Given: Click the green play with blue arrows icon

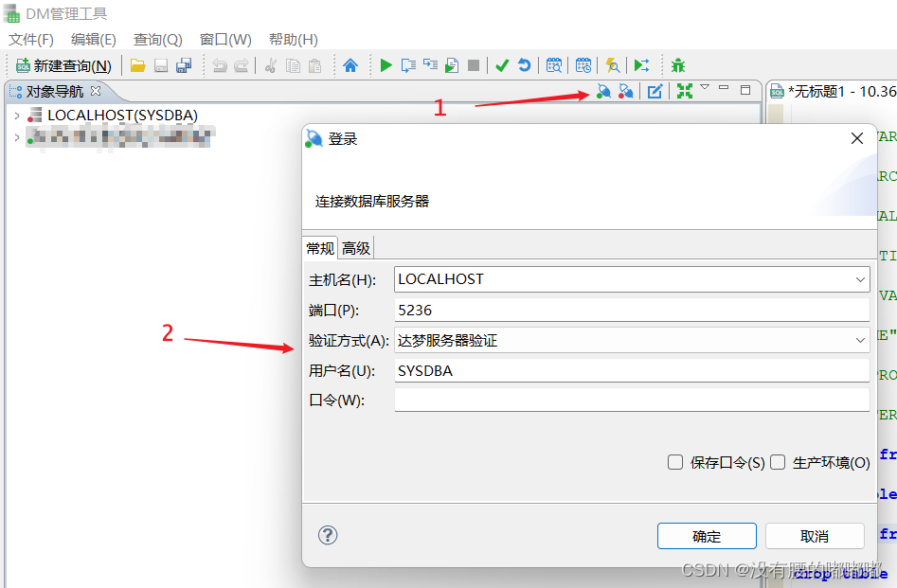Looking at the screenshot, I should 642,65.
